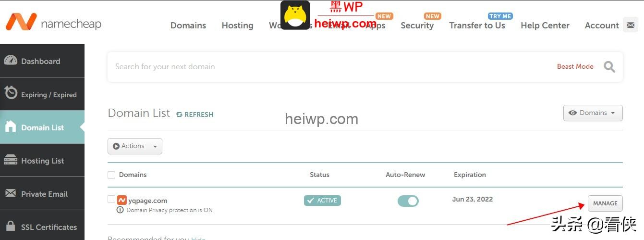Expand the Actions dropdown

point(135,146)
